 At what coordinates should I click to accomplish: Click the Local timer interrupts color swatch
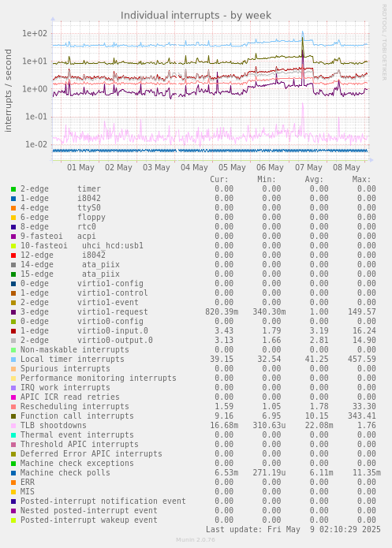[13, 360]
